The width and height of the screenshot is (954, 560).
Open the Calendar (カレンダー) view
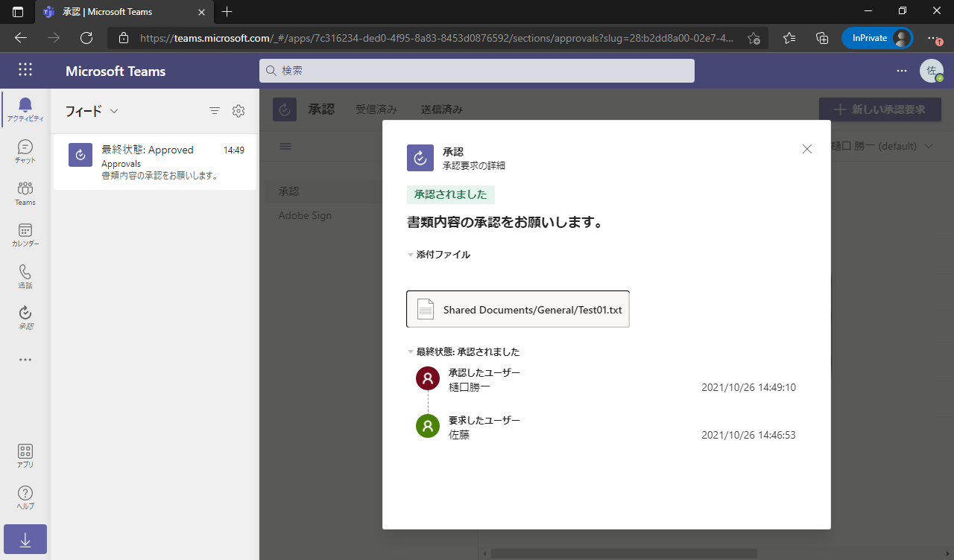pos(25,235)
